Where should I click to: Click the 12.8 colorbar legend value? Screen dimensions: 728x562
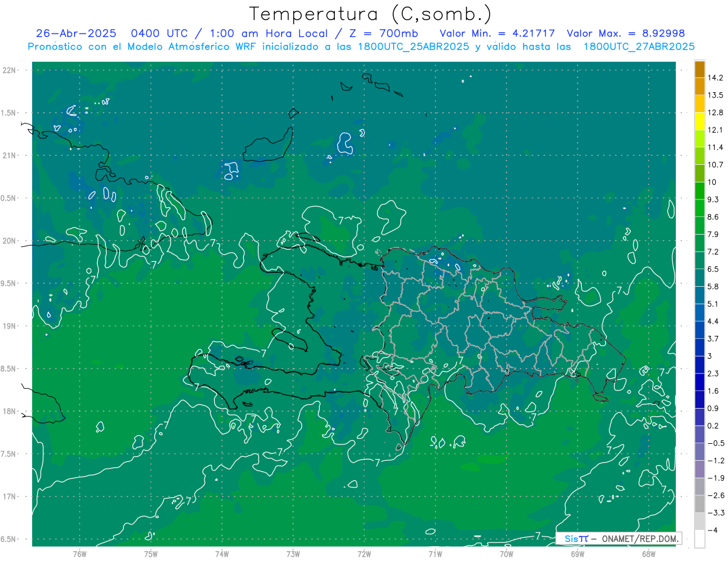tap(716, 113)
